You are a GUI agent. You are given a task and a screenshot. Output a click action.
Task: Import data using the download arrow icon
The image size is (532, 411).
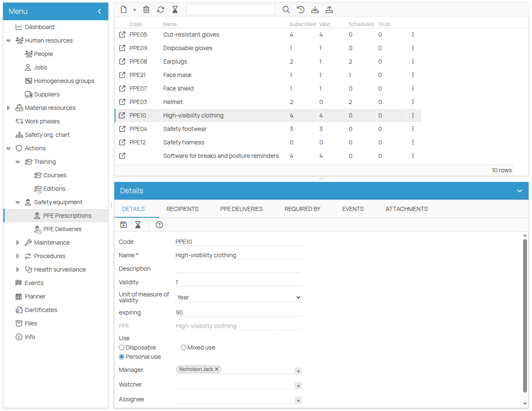point(315,9)
